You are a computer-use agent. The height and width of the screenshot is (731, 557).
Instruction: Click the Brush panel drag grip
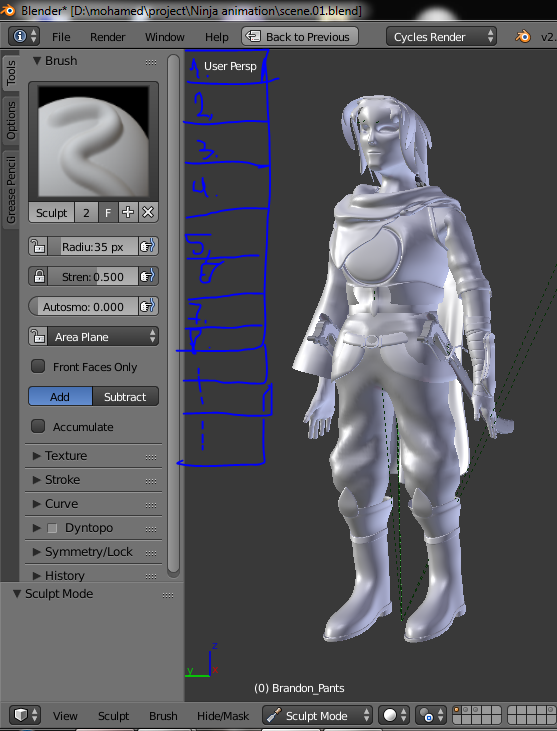pyautogui.click(x=151, y=62)
